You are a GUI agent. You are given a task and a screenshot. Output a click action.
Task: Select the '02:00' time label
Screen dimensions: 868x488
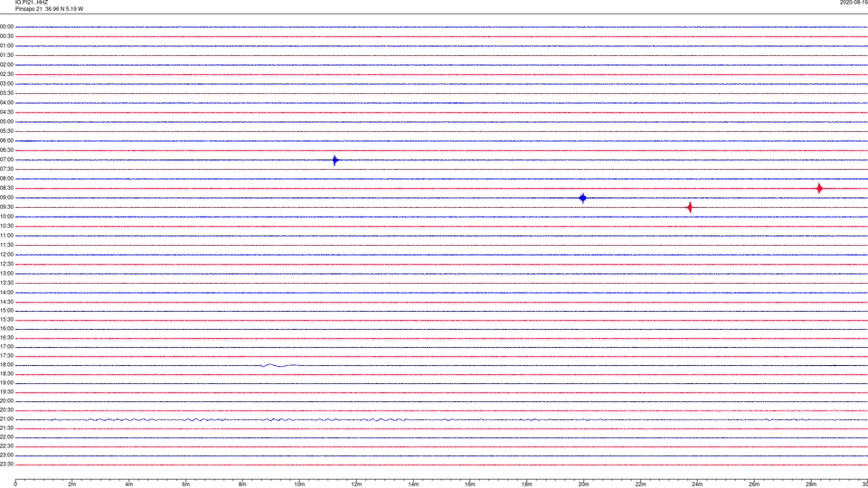6,65
